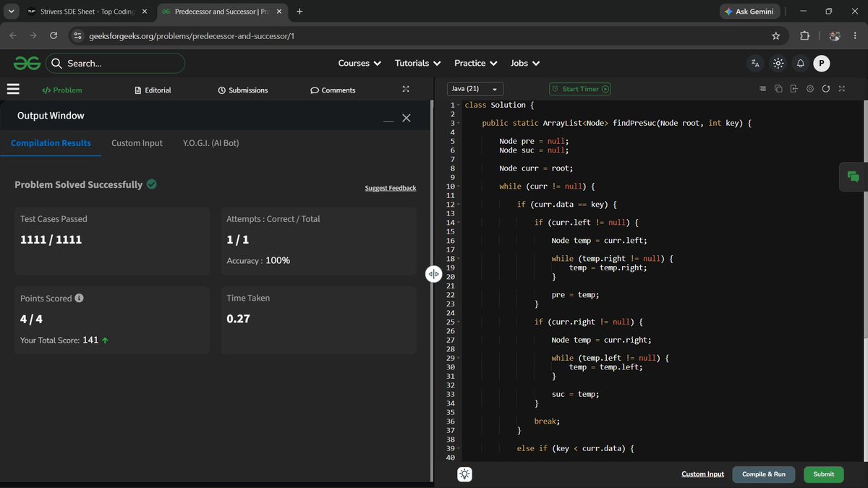Click the green Submit button
Image resolution: width=868 pixels, height=488 pixels.
coord(823,474)
